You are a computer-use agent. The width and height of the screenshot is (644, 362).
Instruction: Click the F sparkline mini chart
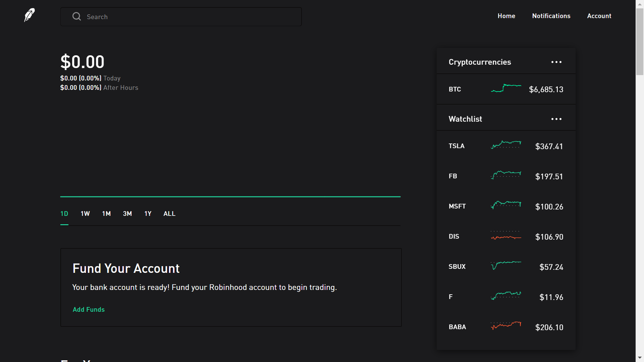click(506, 295)
